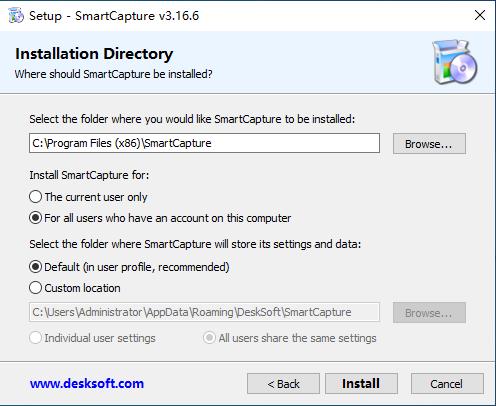Click the installation folder path field
The height and width of the screenshot is (406, 496).
pyautogui.click(x=204, y=143)
